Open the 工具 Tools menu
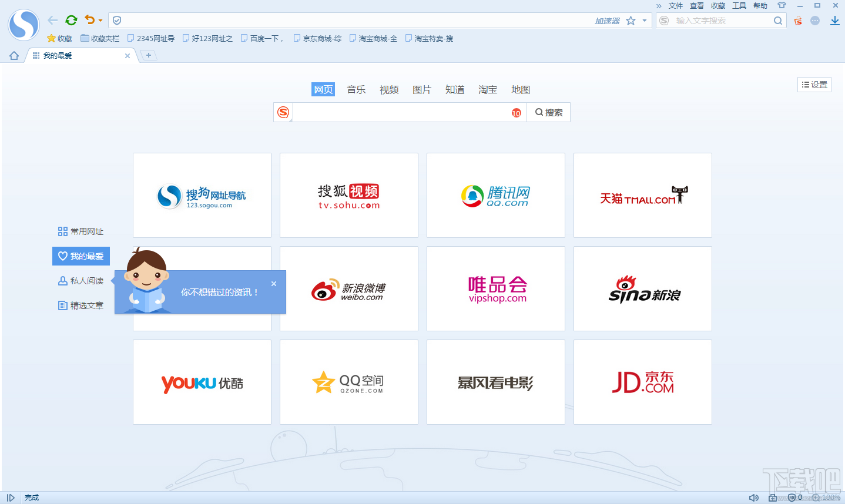845x504 pixels. (x=739, y=5)
